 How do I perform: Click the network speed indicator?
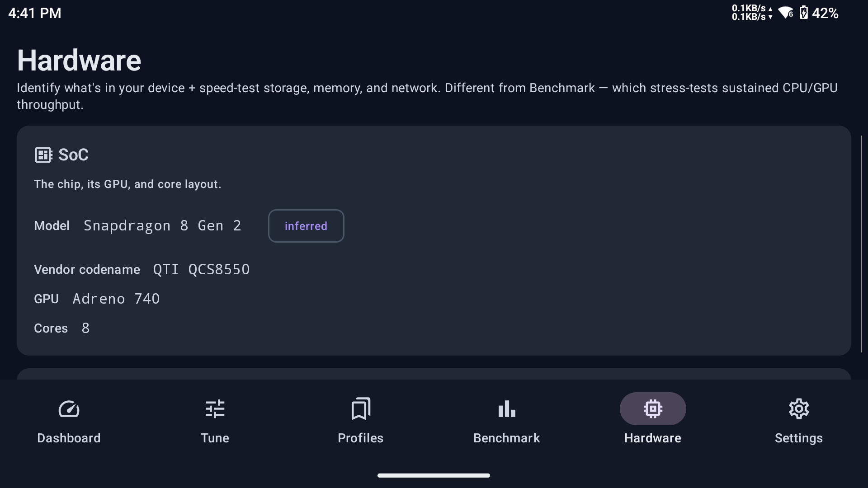click(x=752, y=13)
